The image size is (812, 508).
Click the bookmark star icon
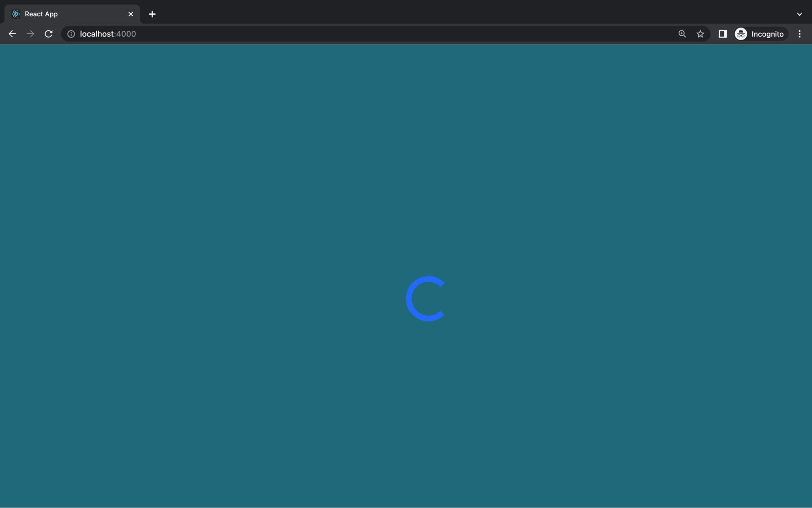[700, 33]
